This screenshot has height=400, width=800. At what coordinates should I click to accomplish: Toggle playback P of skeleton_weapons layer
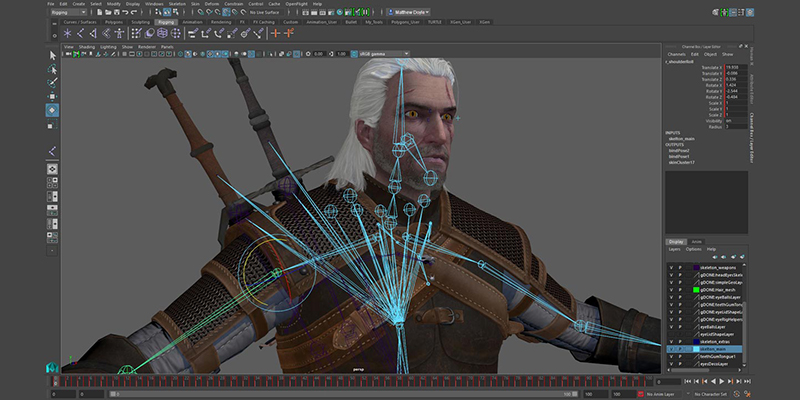[x=680, y=267]
